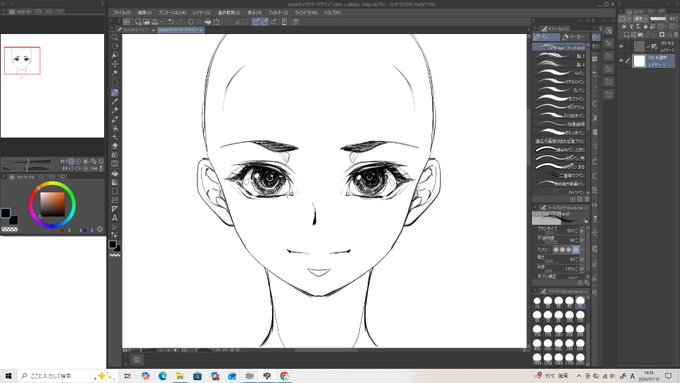Viewport: 680px width, 383px height.
Task: Click the Redo arrow in the command bar
Action: [x=180, y=21]
